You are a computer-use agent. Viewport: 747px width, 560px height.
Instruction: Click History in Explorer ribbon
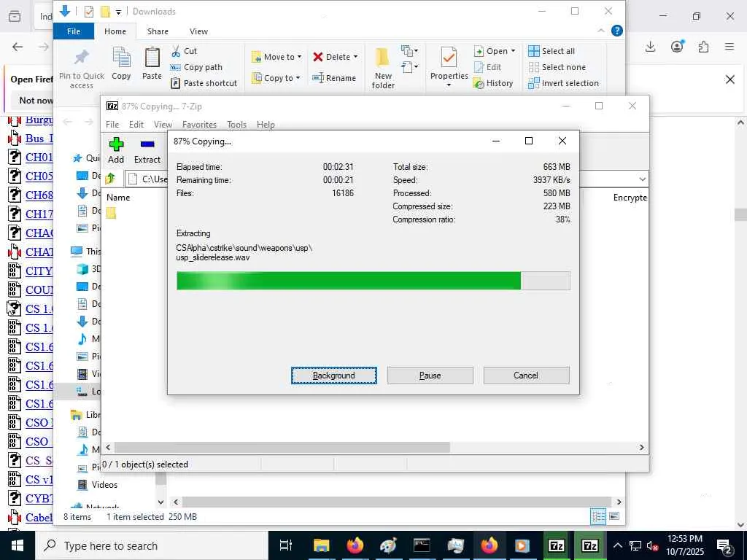tap(493, 83)
